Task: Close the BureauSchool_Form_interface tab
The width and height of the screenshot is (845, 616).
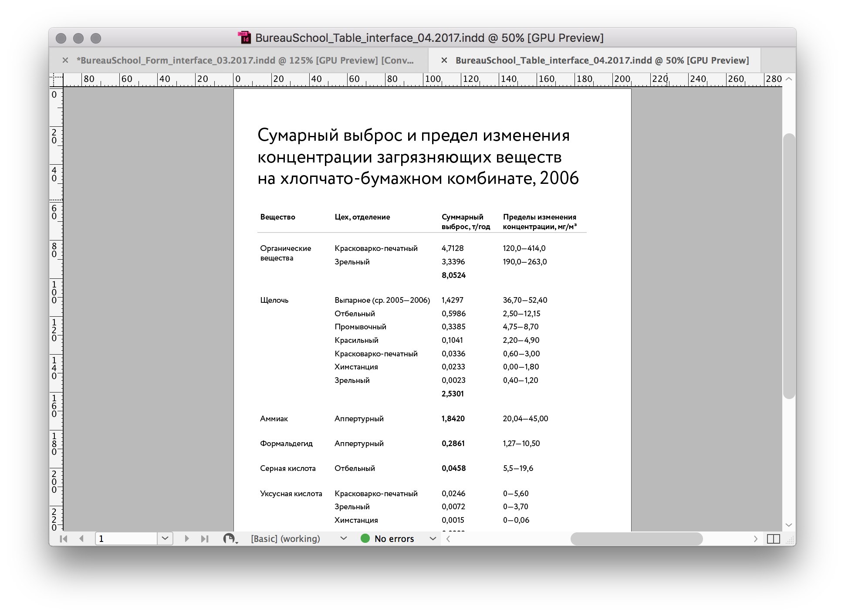Action: 65,60
